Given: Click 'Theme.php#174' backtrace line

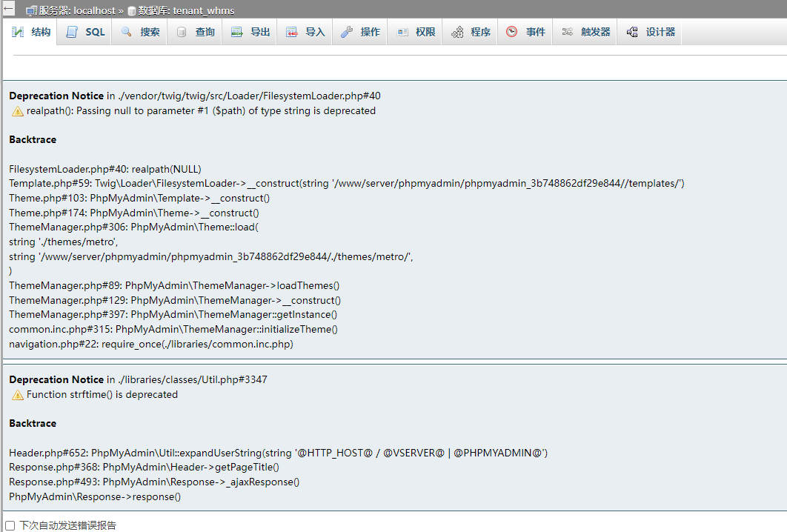Looking at the screenshot, I should pos(134,213).
